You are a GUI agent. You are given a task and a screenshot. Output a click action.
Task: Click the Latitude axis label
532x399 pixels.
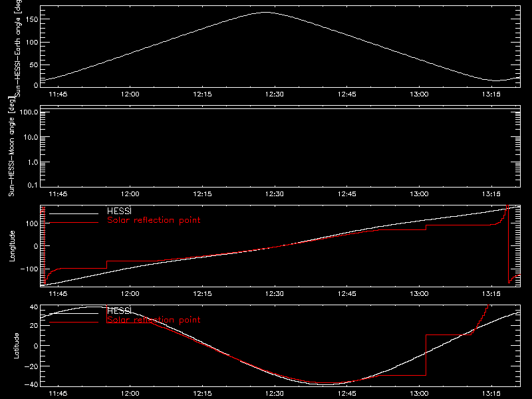click(x=16, y=346)
